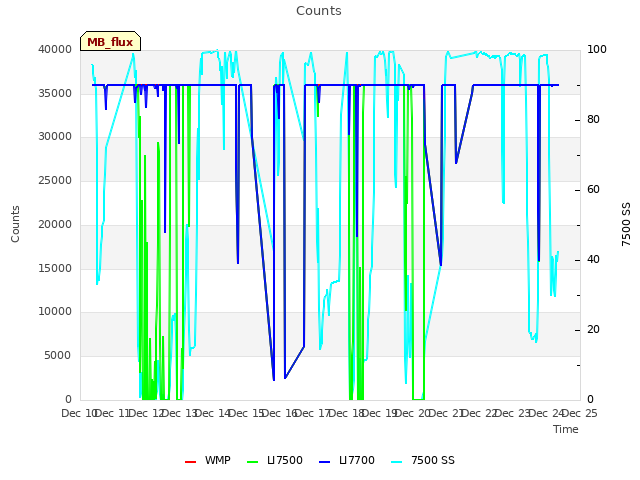This screenshot has height=480, width=640.
Task: Click the blue LI7700 legend color marker
Action: point(324,462)
